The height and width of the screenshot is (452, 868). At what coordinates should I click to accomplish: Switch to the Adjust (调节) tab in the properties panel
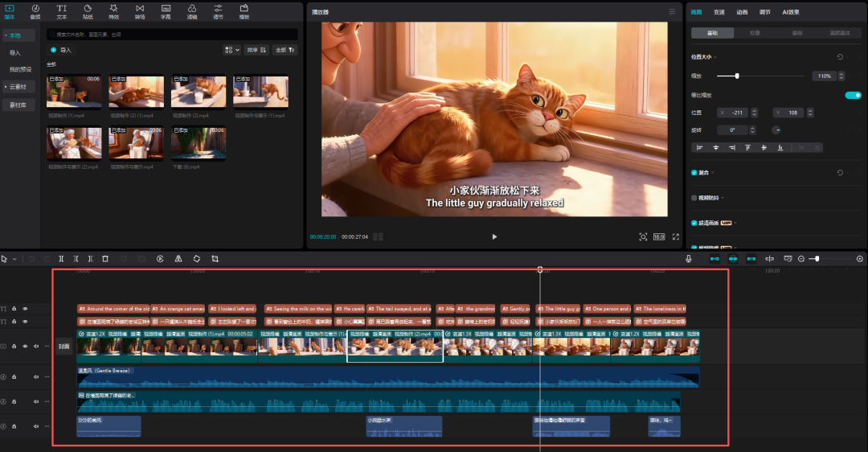pyautogui.click(x=764, y=11)
